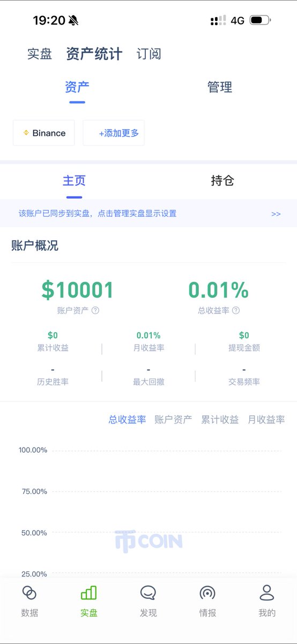Tap the 累计收益 label
Viewport: 297px width, 644px height.
click(53, 348)
